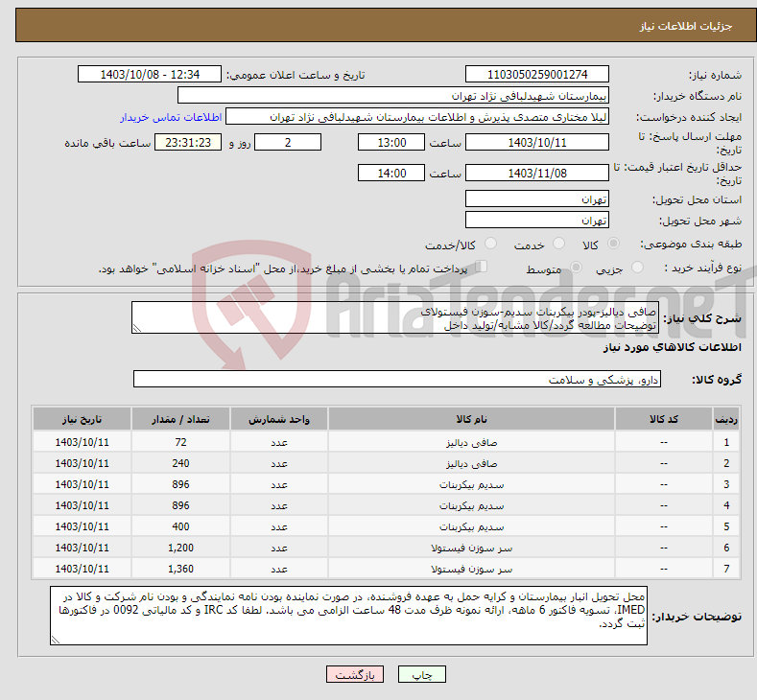This screenshot has height=700, width=757.
Task: Click سر سوزن فیستولا in row 7
Action: pos(471,569)
